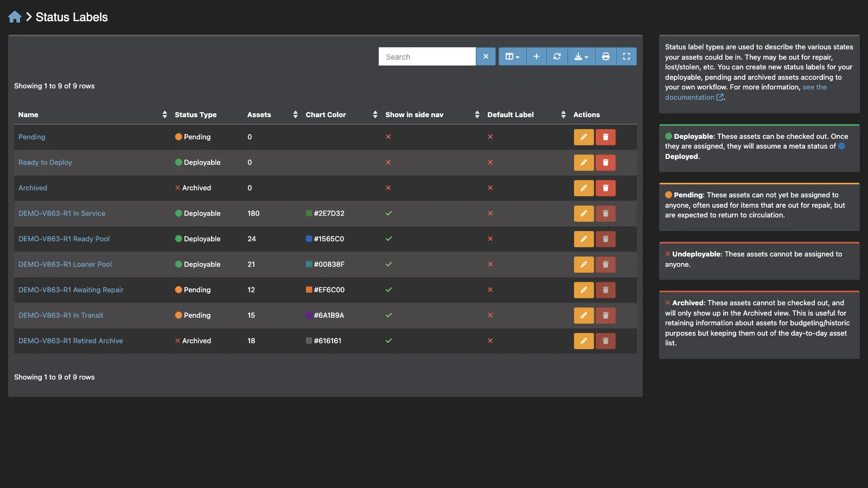Screen dimensions: 868x488
Task: Open the Archived label link
Action: point(33,188)
